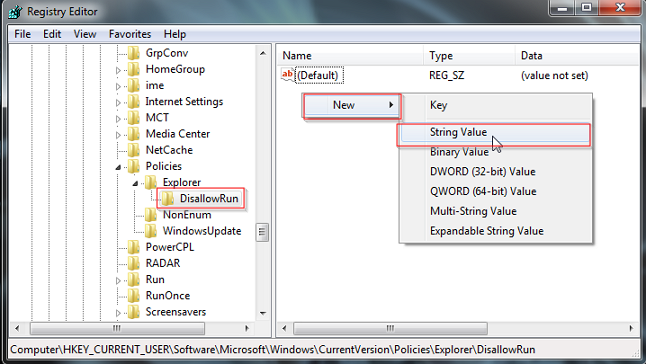Open the Favorites menu
The width and height of the screenshot is (646, 364).
pos(130,34)
